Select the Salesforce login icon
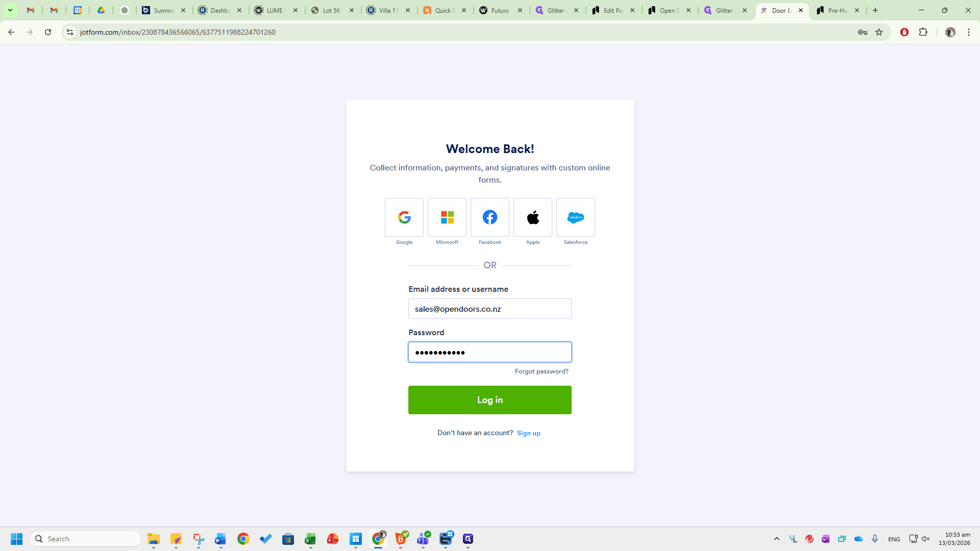Image resolution: width=980 pixels, height=551 pixels. [576, 217]
